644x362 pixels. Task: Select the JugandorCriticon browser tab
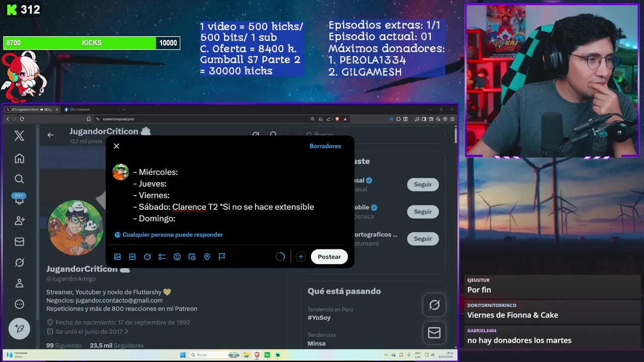(32, 110)
